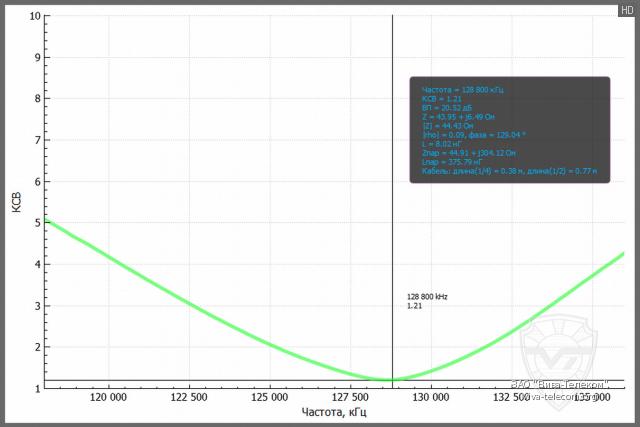Click the measurement info tooltip panel
The image size is (640, 427).
(x=509, y=130)
